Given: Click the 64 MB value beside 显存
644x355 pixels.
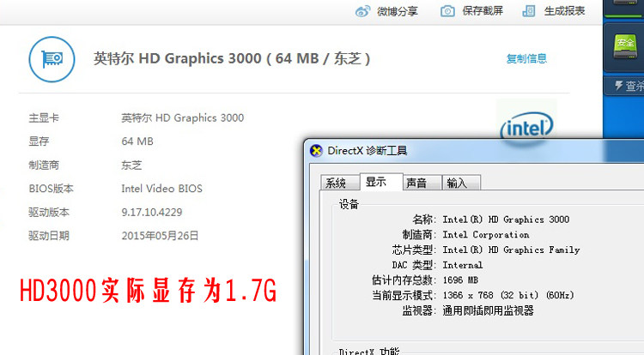Looking at the screenshot, I should (x=137, y=141).
